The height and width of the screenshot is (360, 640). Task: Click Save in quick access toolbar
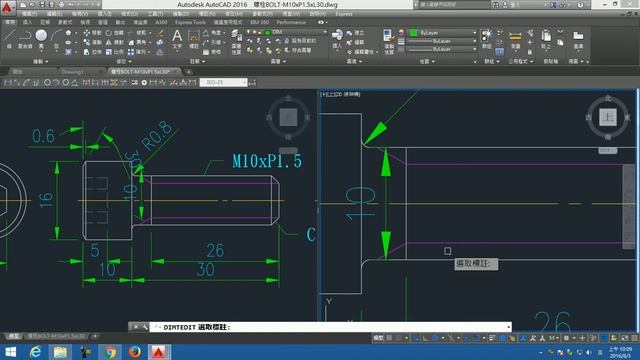tap(42, 5)
